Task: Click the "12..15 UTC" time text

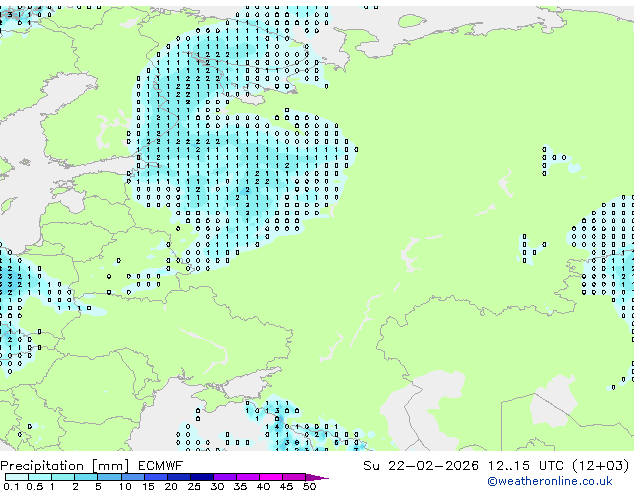Action: pos(525,466)
